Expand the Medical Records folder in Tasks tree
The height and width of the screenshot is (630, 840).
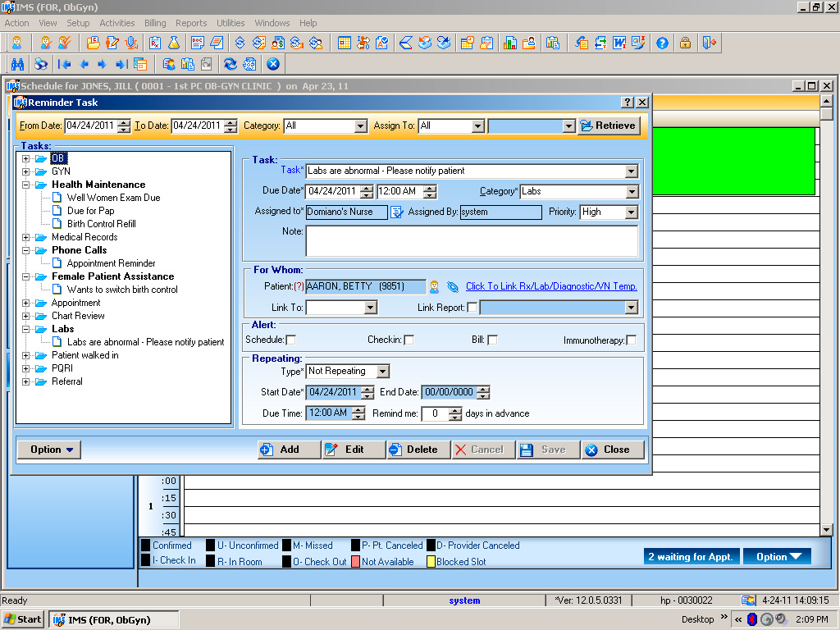(25, 237)
